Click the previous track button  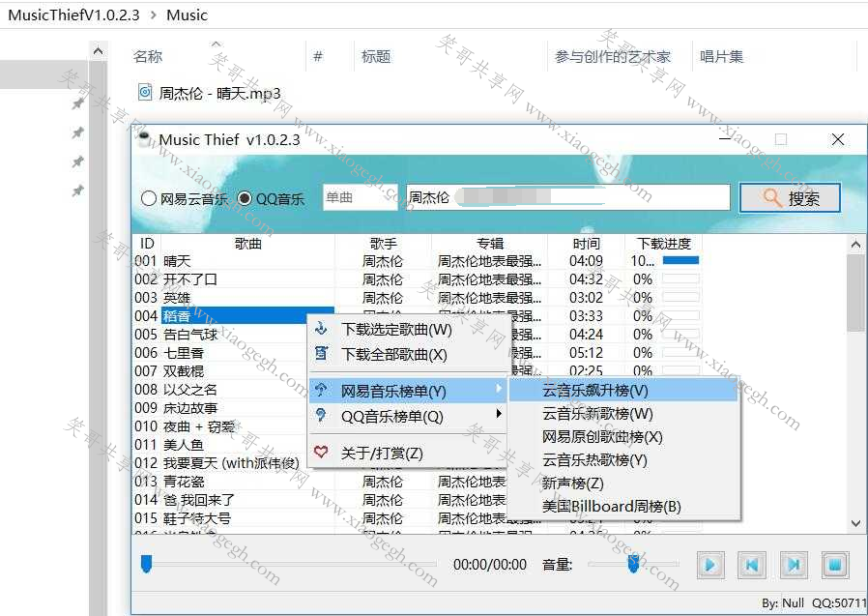pyautogui.click(x=752, y=565)
